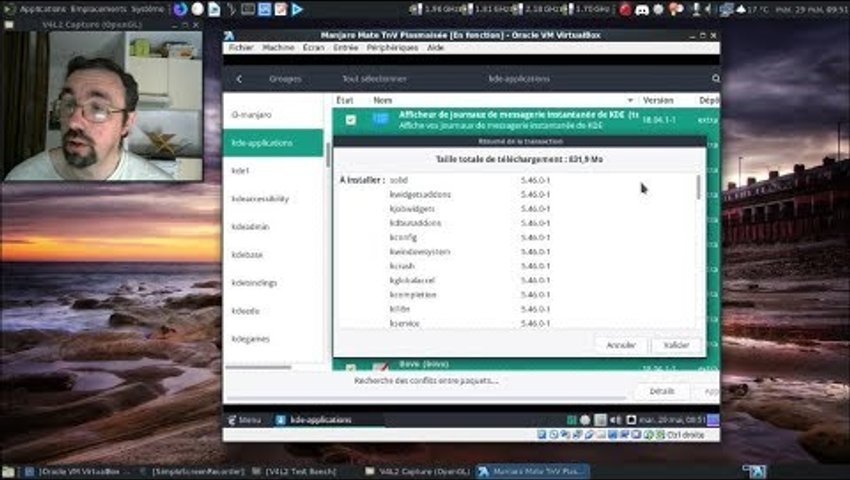Open the Entrée menu in VirtualBox
This screenshot has width=850, height=480.
pyautogui.click(x=346, y=48)
